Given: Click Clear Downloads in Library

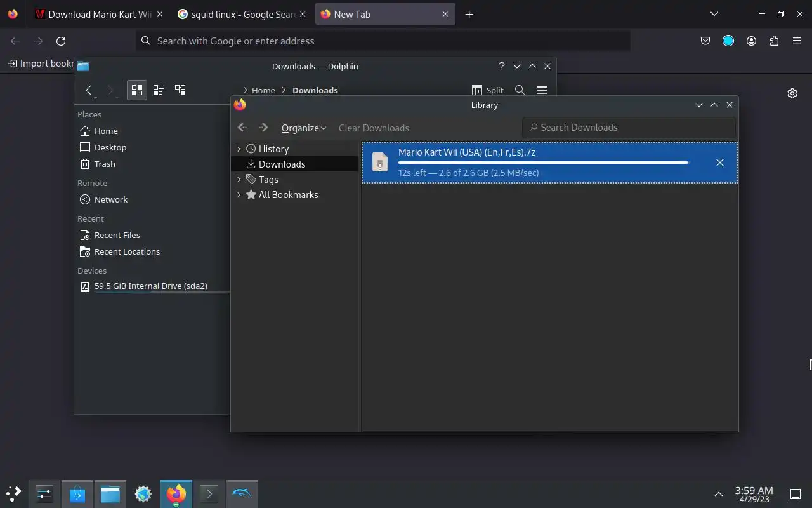Looking at the screenshot, I should 374,128.
